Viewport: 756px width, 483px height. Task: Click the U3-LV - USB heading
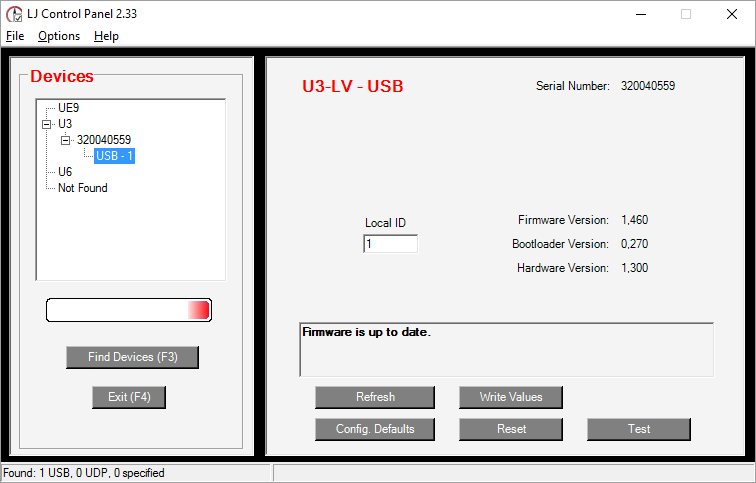click(x=352, y=86)
